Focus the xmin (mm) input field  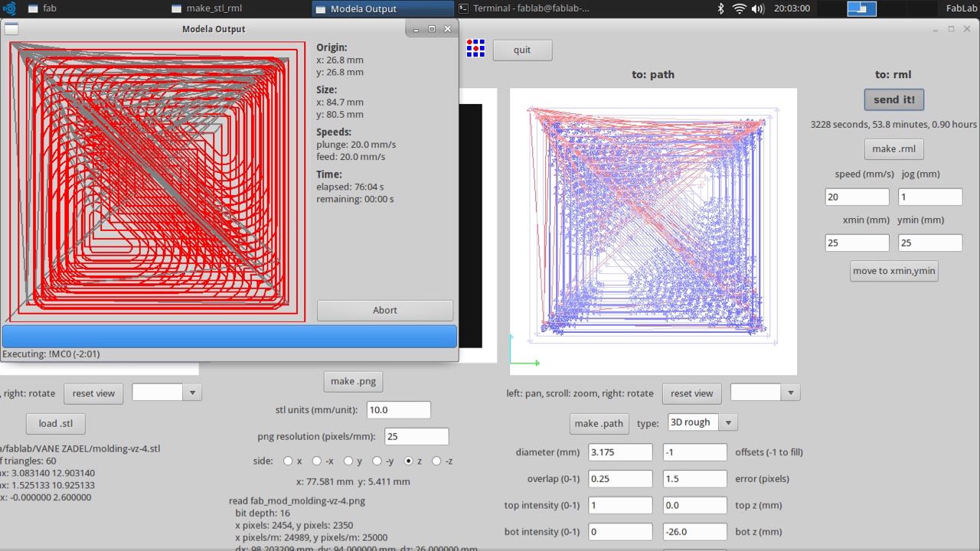pos(857,243)
